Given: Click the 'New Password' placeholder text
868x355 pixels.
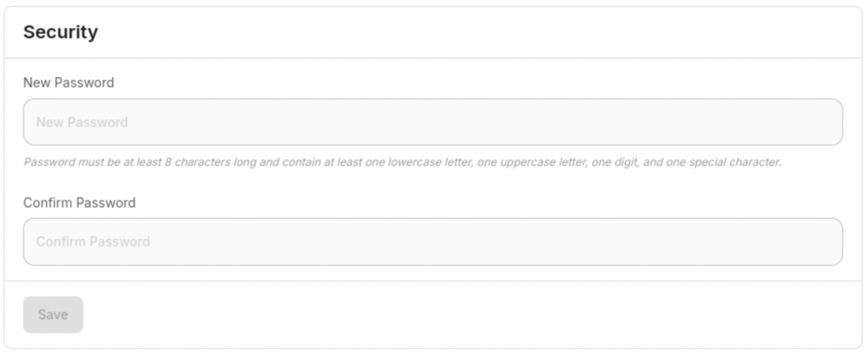Looking at the screenshot, I should [x=82, y=122].
